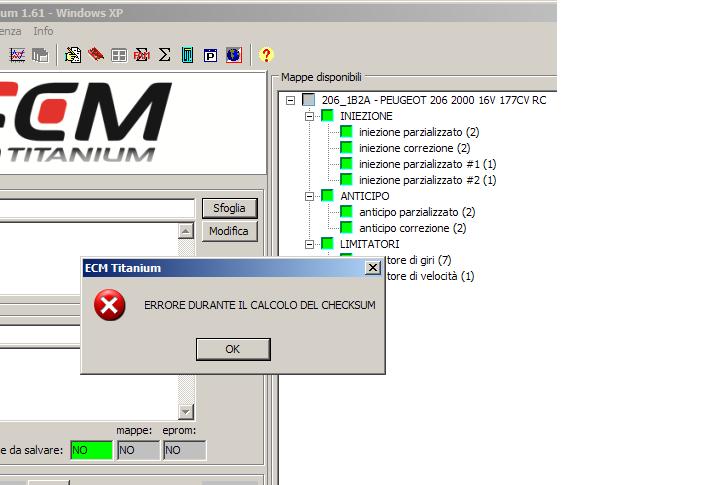Click the greyed overlapping windows toolbar icon
This screenshot has width=720, height=485.
tap(40, 55)
